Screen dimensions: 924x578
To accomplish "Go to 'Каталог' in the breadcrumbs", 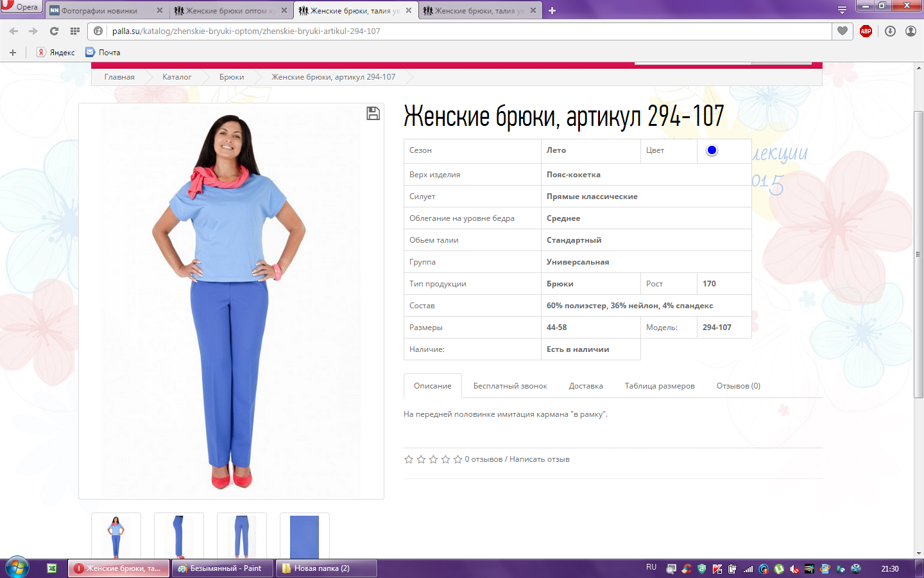I will (x=176, y=77).
